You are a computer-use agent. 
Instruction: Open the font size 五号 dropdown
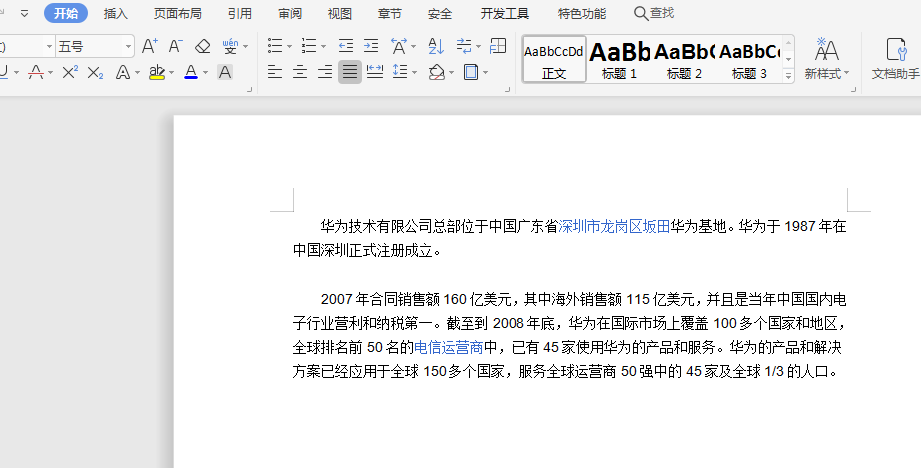click(129, 46)
